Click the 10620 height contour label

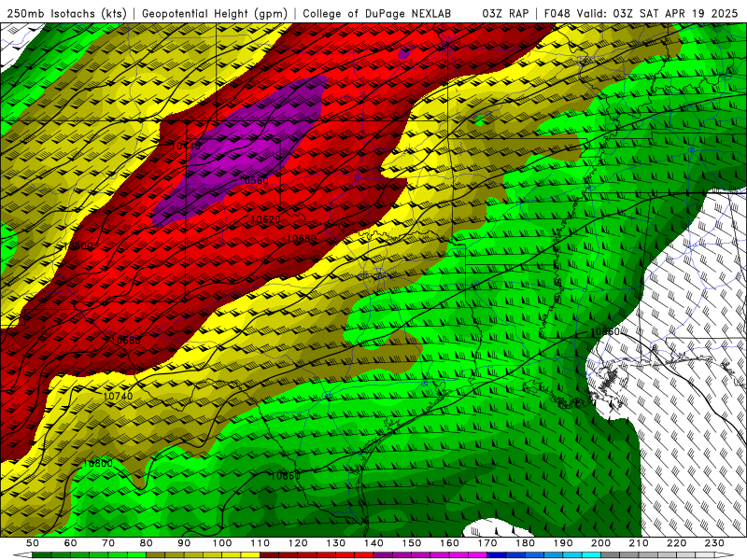click(265, 219)
